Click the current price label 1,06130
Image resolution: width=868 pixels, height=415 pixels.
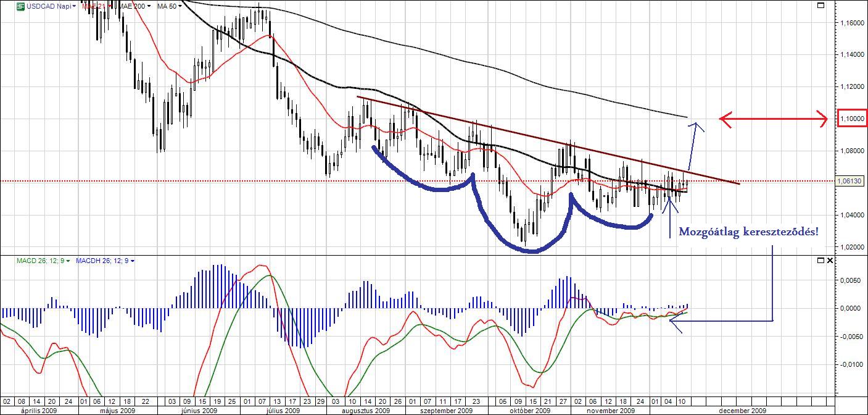click(849, 182)
